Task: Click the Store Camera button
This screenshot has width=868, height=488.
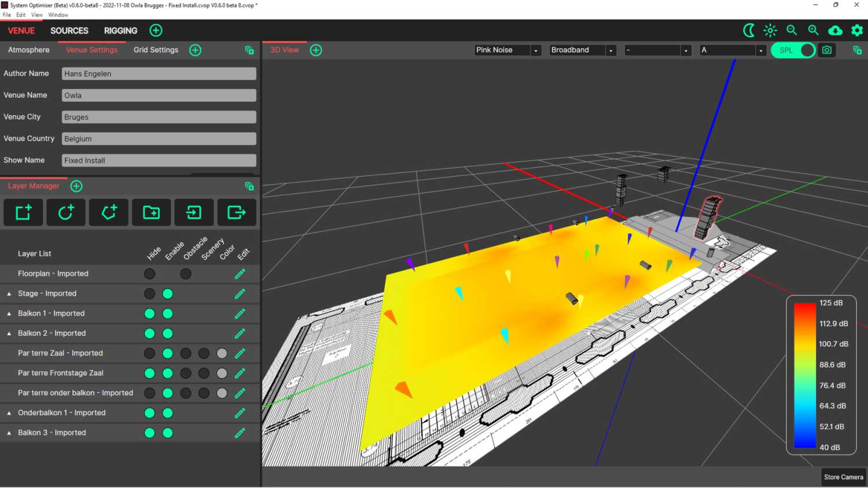Action: coord(843,477)
